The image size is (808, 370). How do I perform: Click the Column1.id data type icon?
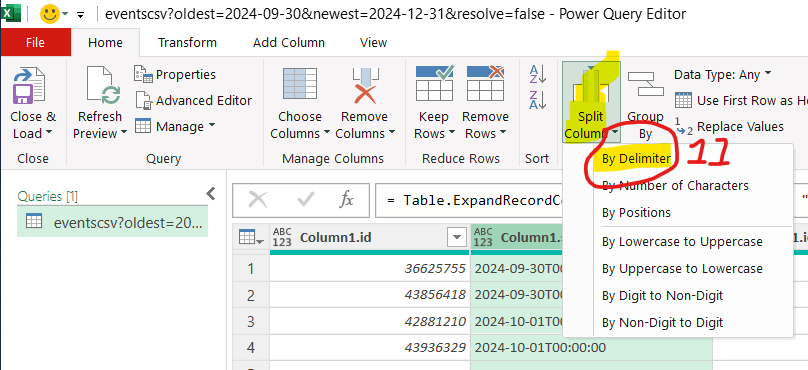(x=282, y=238)
